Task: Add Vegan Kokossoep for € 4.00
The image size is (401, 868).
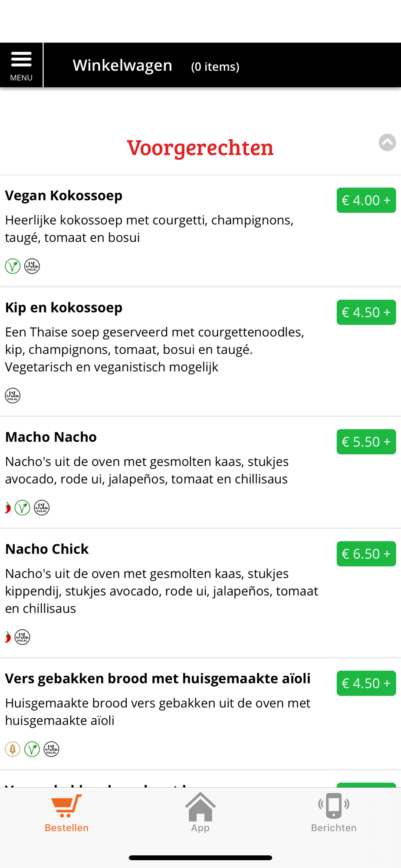Action: pyautogui.click(x=366, y=200)
